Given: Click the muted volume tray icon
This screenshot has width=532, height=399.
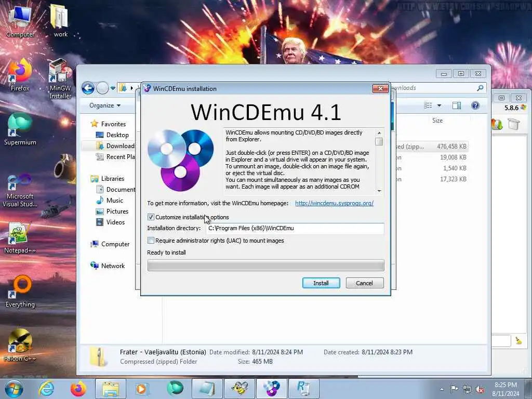Looking at the screenshot, I should click(x=480, y=390).
